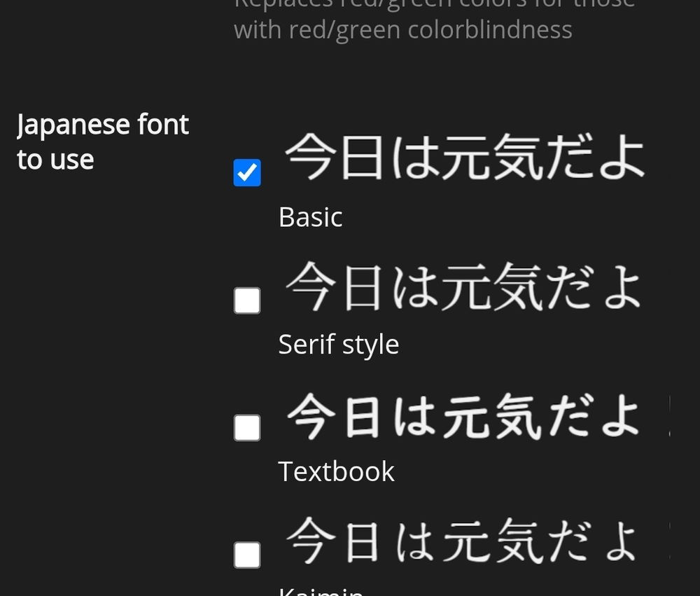Viewport: 700px width, 596px height.
Task: Select the "Basic" label text
Action: click(x=310, y=217)
